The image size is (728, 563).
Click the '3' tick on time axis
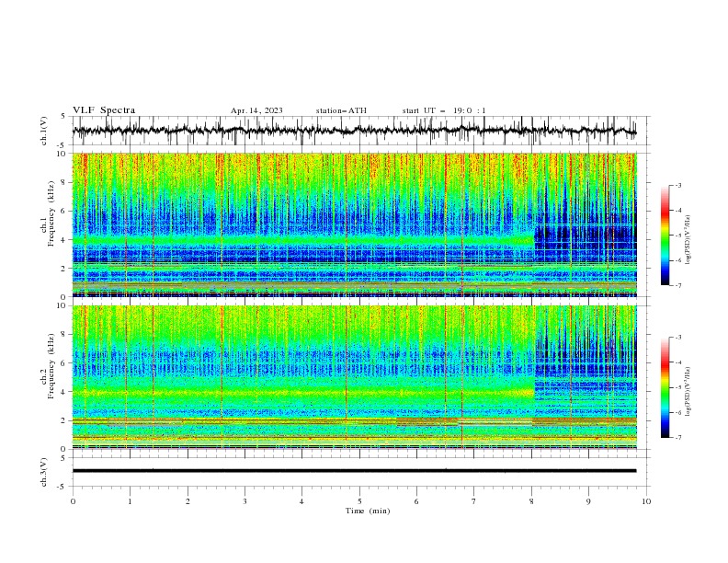click(x=245, y=501)
